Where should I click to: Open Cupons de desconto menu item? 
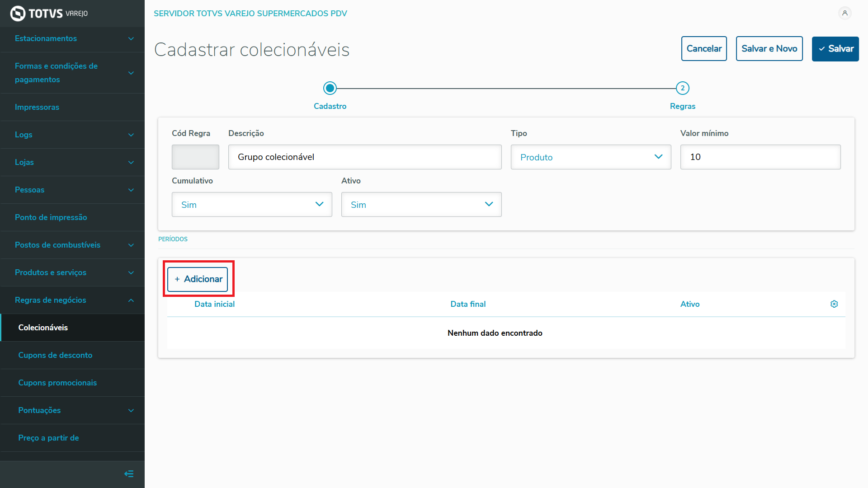[55, 355]
